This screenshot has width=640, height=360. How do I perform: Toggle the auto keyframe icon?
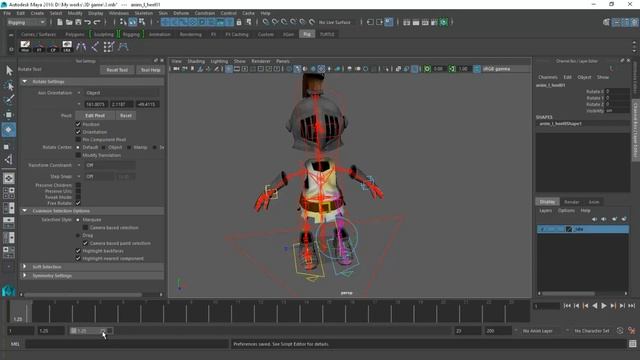point(620,331)
